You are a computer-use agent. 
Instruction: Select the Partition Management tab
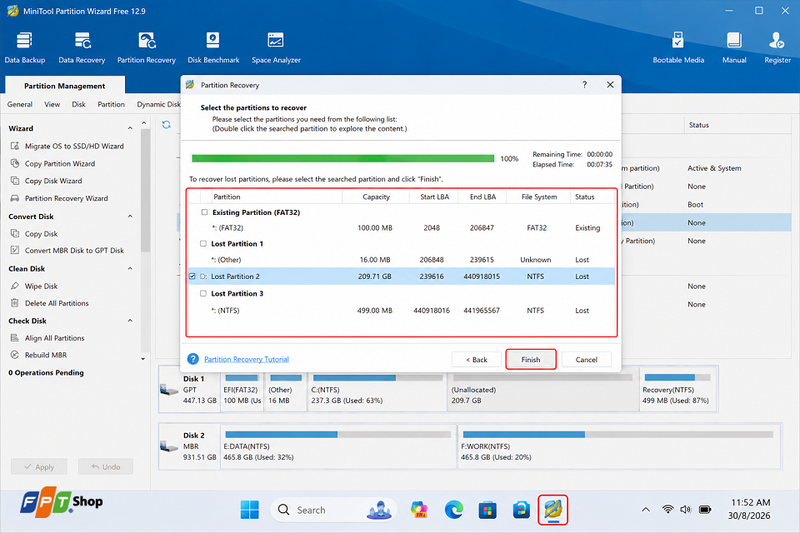click(65, 86)
